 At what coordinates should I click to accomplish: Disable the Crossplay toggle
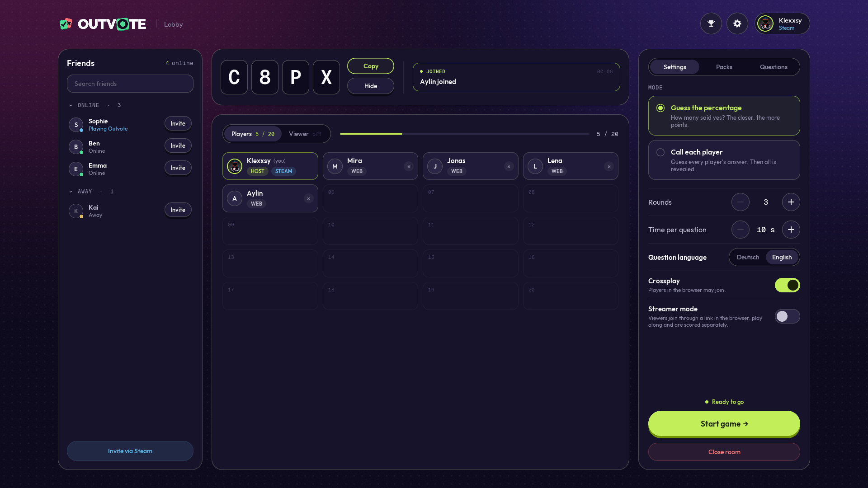tap(788, 285)
